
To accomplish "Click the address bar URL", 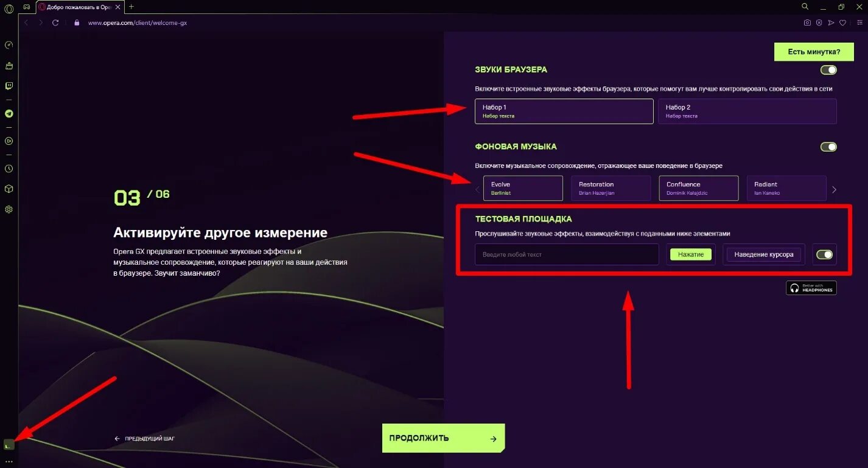I will tap(138, 23).
